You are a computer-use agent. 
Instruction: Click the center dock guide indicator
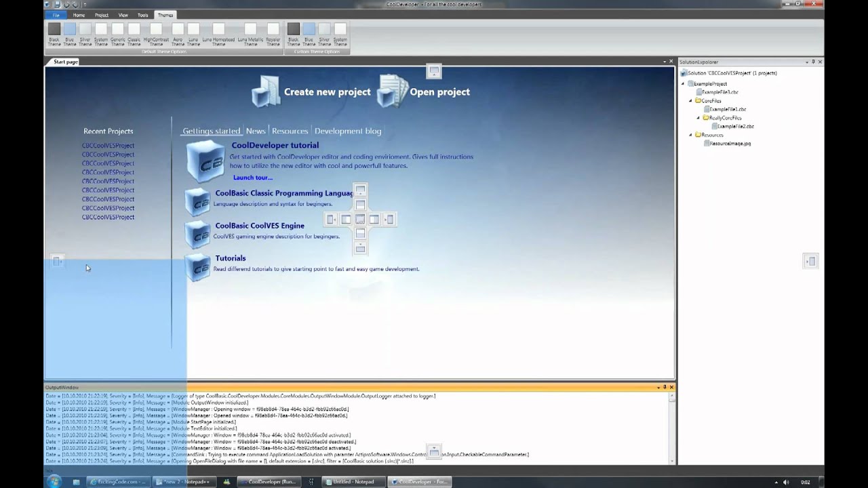(x=360, y=219)
